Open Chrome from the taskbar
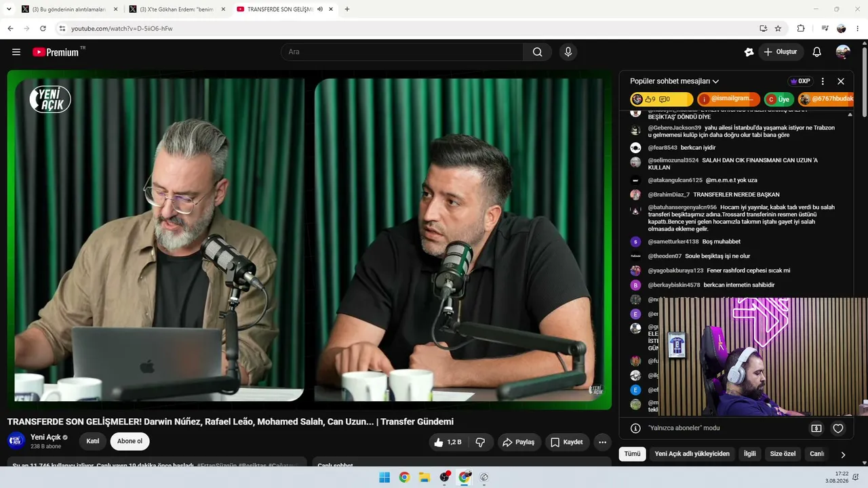The height and width of the screenshot is (488, 868). tap(404, 477)
